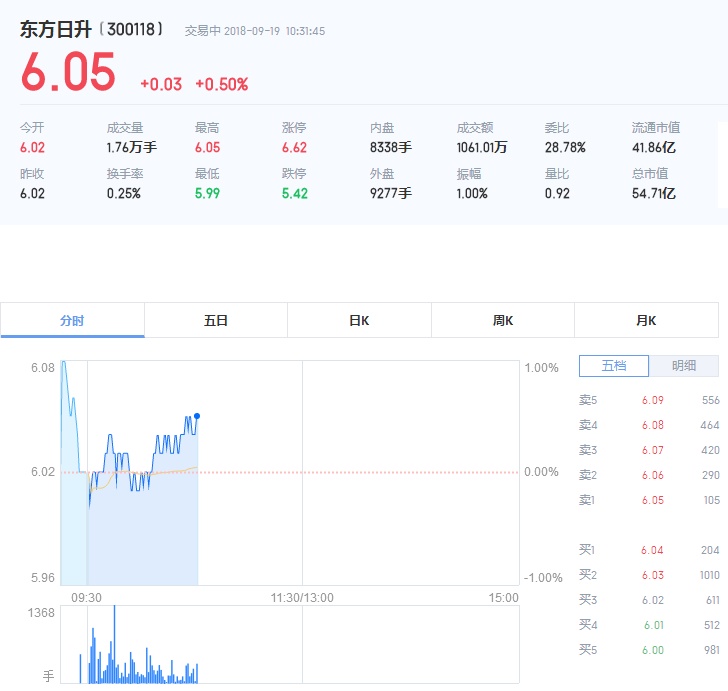Click the 买2 bid row with 1010 volume
Screen dimensions: 728x691
point(649,575)
